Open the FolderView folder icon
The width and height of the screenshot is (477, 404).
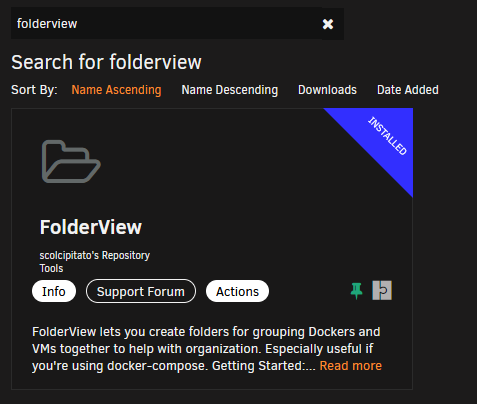tap(71, 162)
